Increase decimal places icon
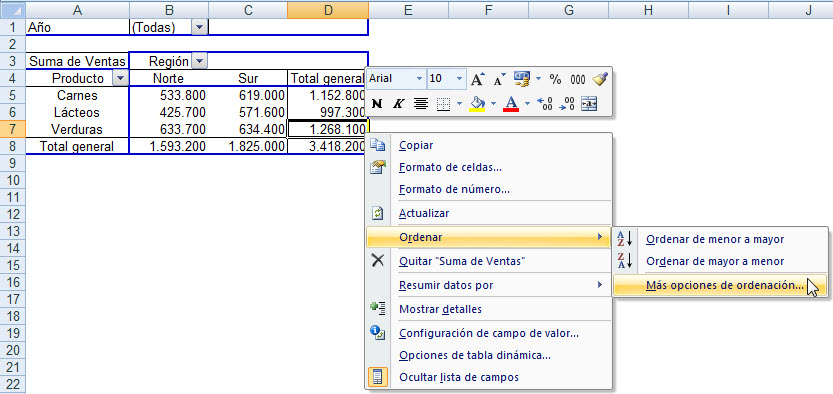This screenshot has width=833, height=394. (x=545, y=104)
